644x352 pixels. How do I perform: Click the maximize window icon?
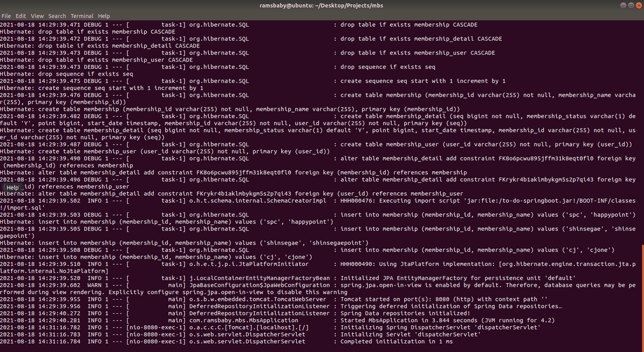631,4
